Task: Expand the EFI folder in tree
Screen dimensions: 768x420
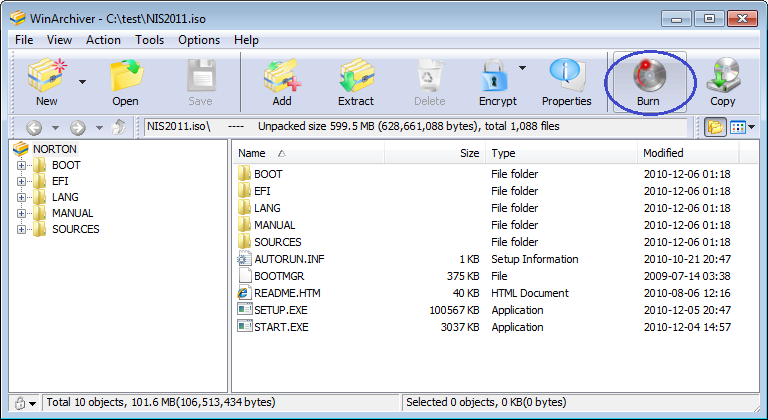Action: click(x=21, y=181)
